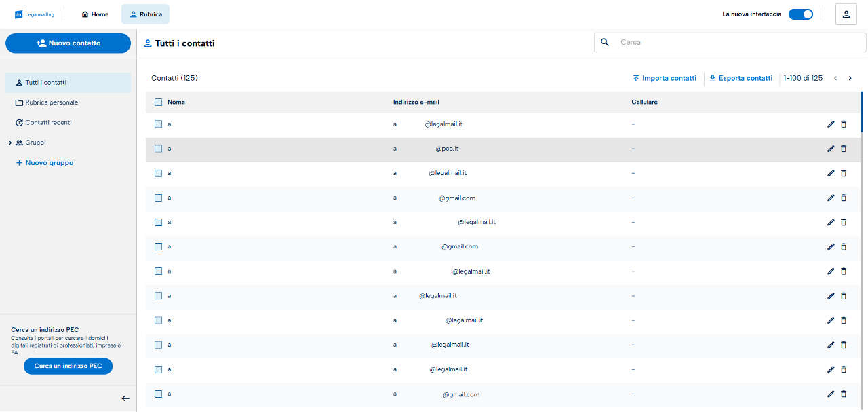This screenshot has width=868, height=412.
Task: Open the user account profile icon
Action: coord(846,14)
